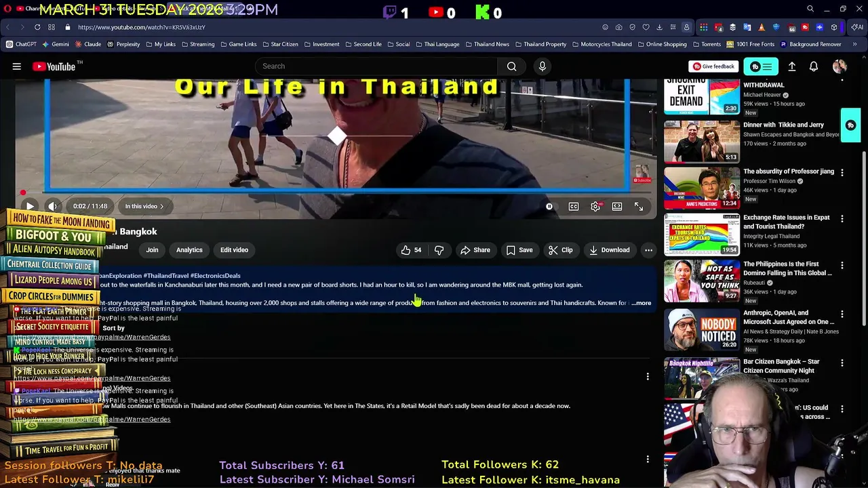The image size is (868, 488).
Task: Open the player settings gear
Action: pyautogui.click(x=595, y=206)
